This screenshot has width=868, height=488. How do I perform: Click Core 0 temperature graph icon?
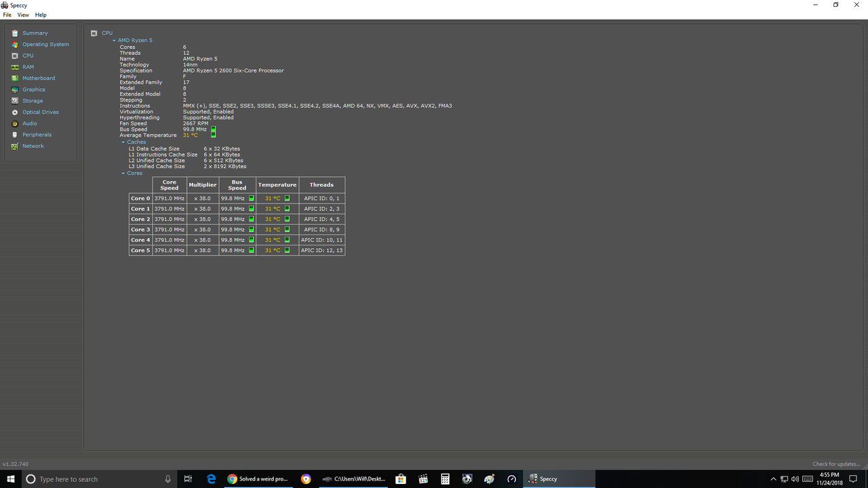tap(287, 199)
